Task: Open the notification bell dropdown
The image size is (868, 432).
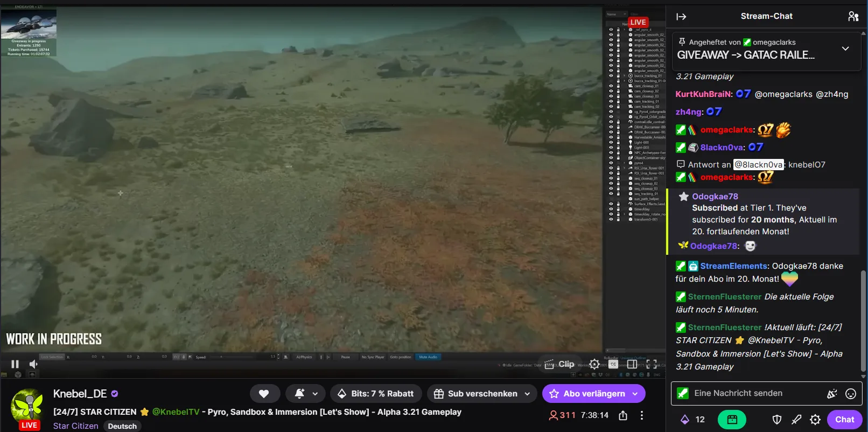Action: click(306, 394)
